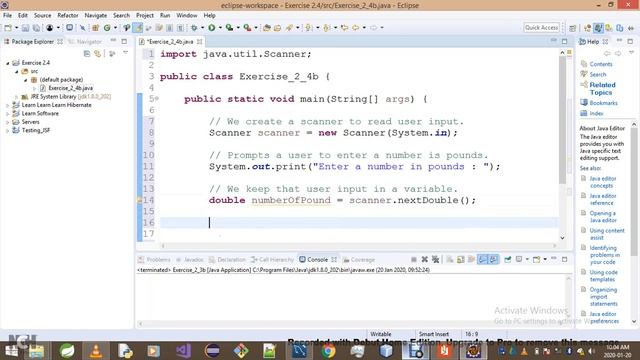Open the Navigate menu
Image resolution: width=640 pixels, height=360 pixels.
[96, 16]
